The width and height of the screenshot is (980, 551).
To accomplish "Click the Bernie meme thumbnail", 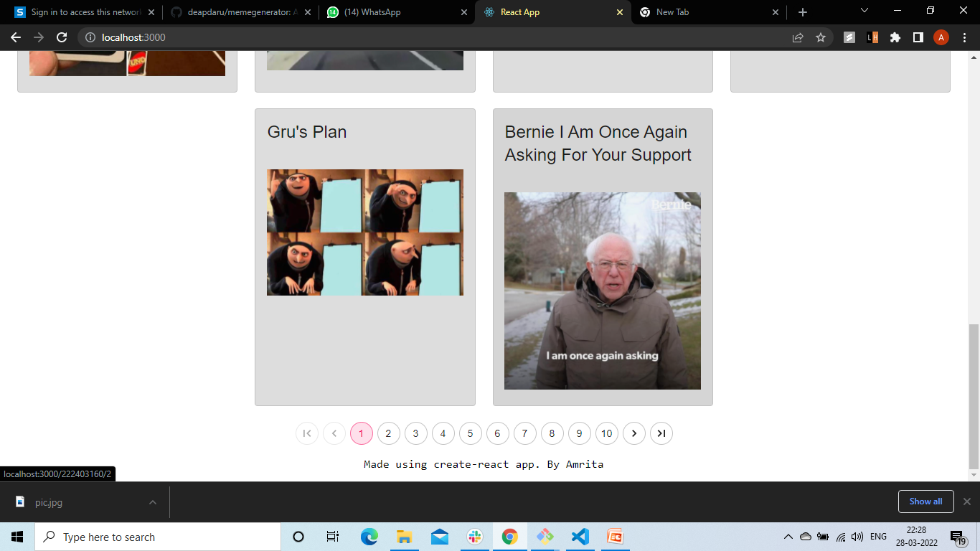I will click(603, 290).
